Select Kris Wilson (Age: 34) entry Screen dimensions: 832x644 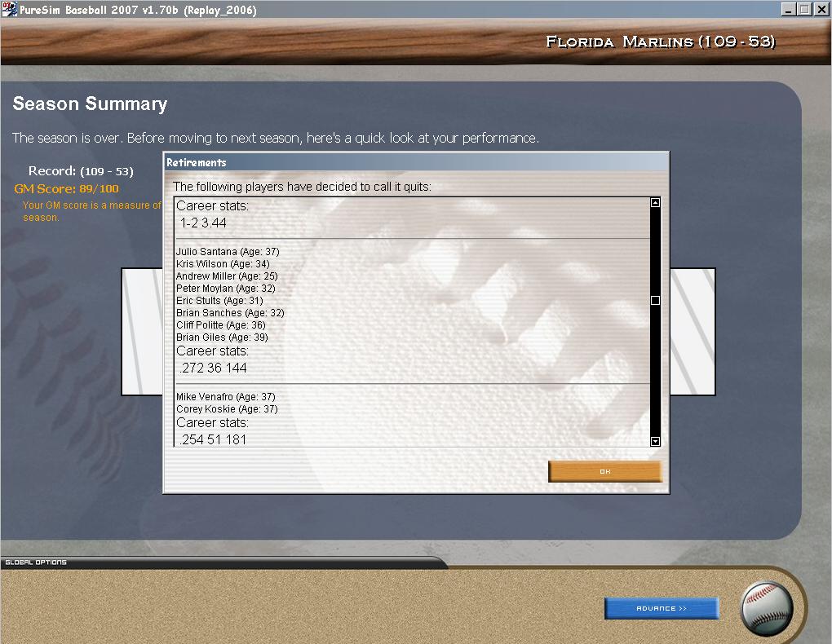click(223, 263)
